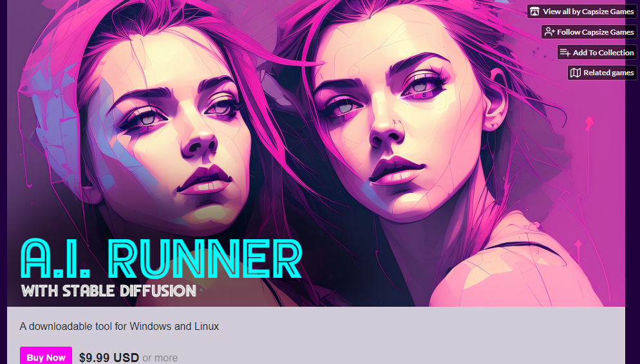Click the cyan A.I. RUNNER title
Screen dimensions: 640x364
pyautogui.click(x=162, y=259)
